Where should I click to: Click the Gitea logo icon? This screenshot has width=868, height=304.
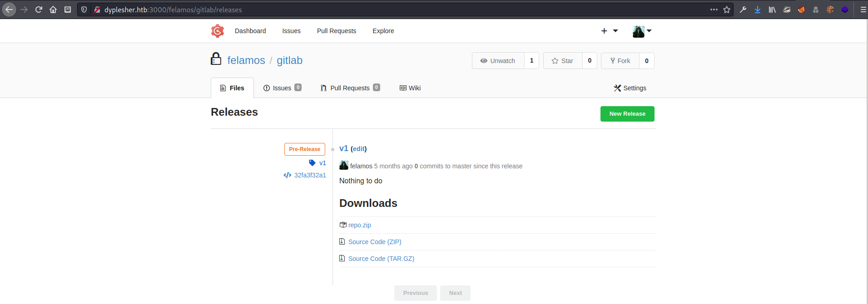[x=218, y=31]
